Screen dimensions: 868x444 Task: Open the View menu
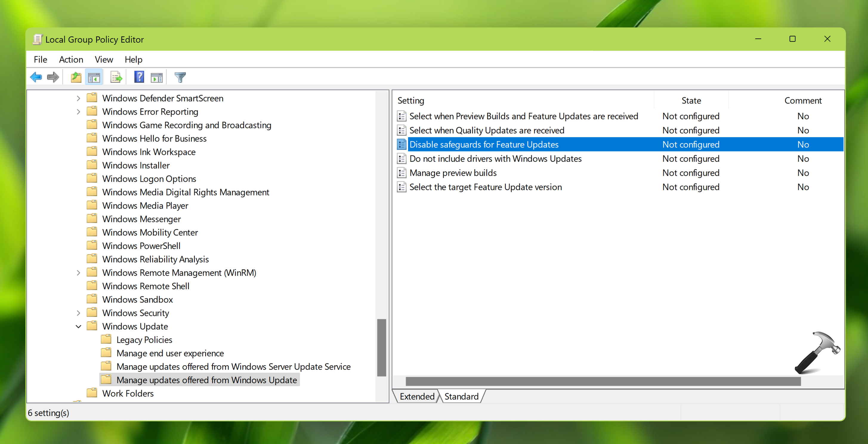click(x=104, y=60)
